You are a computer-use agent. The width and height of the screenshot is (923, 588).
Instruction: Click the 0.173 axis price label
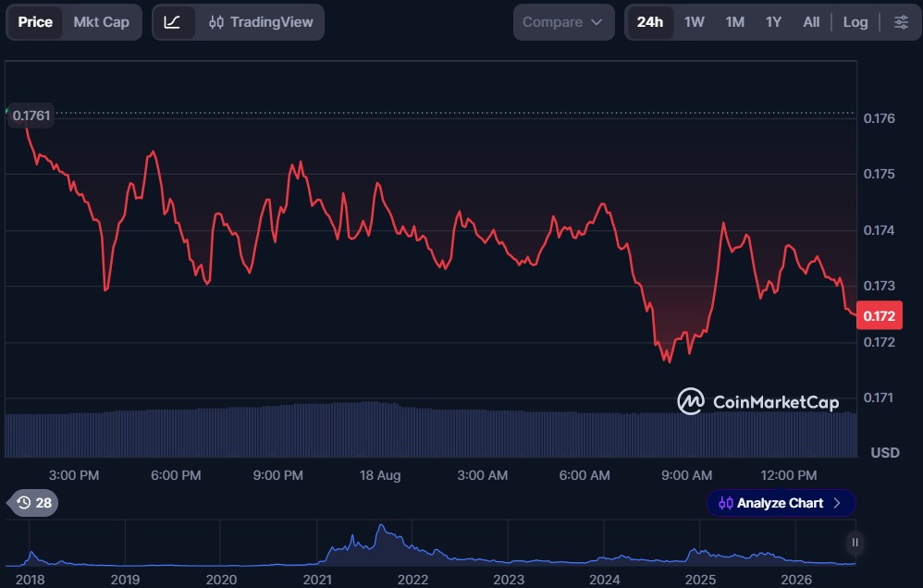coord(879,286)
